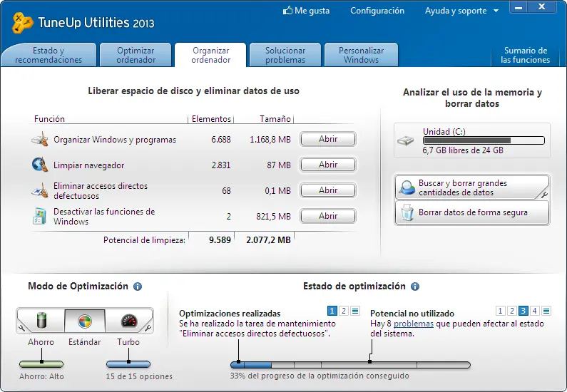Follow the problemas hyperlink
This screenshot has height=392, width=567.
(x=414, y=324)
